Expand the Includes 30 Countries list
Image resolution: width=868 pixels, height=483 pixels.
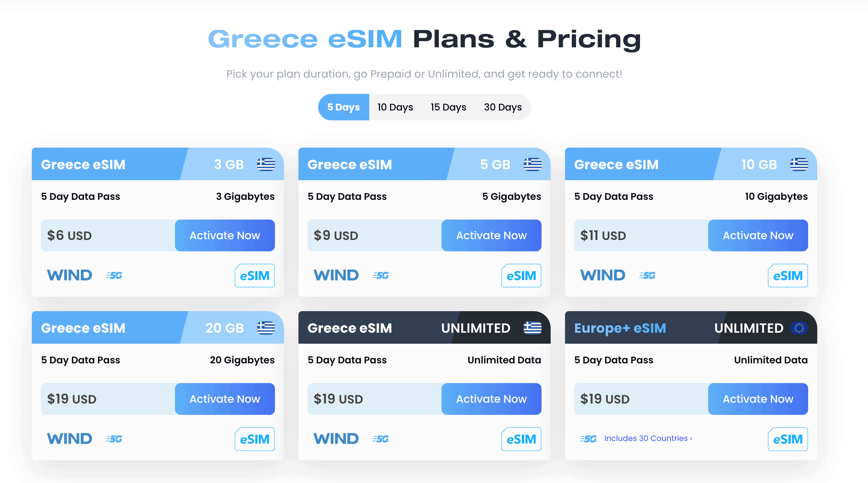(x=648, y=438)
